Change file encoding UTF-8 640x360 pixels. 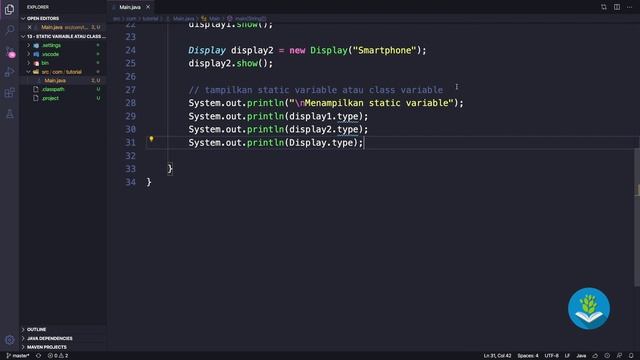551,356
